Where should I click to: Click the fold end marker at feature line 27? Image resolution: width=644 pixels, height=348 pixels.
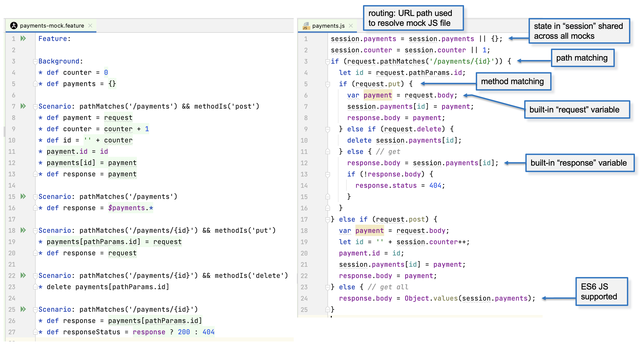click(35, 332)
